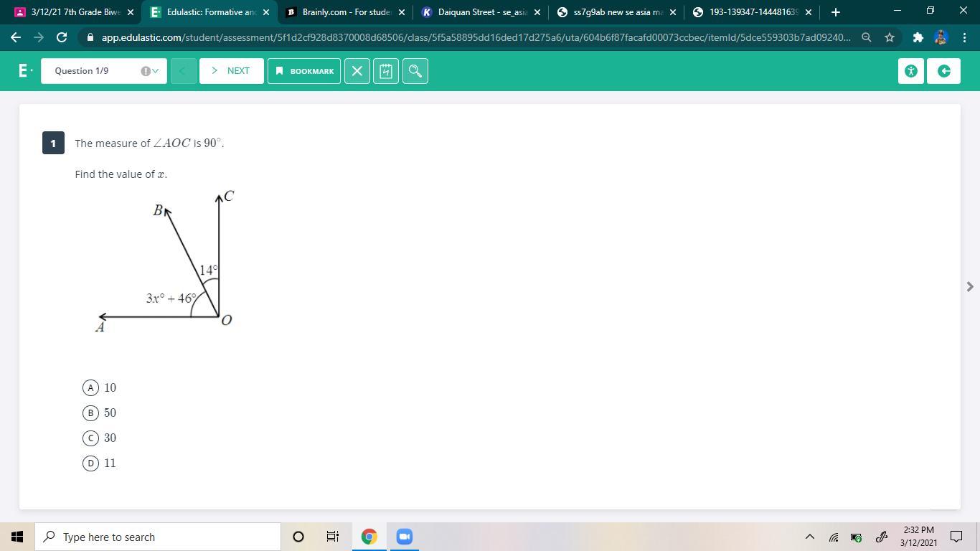The width and height of the screenshot is (980, 551).
Task: Open Chrome profile avatar
Action: (941, 37)
